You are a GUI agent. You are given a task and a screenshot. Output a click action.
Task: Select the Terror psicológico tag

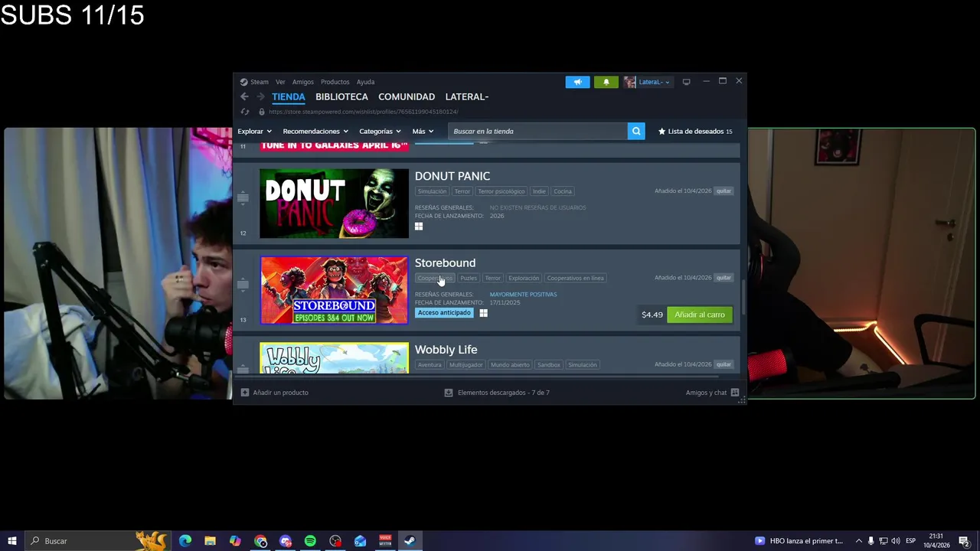pyautogui.click(x=501, y=191)
